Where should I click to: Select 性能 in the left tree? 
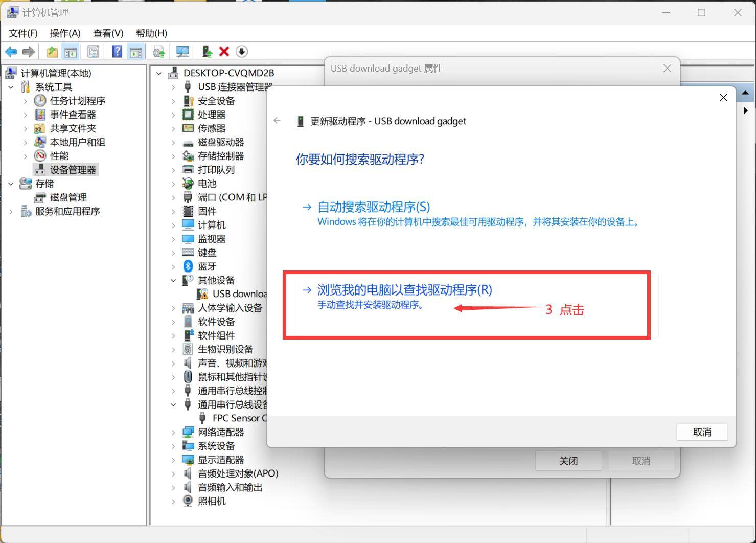tap(59, 156)
